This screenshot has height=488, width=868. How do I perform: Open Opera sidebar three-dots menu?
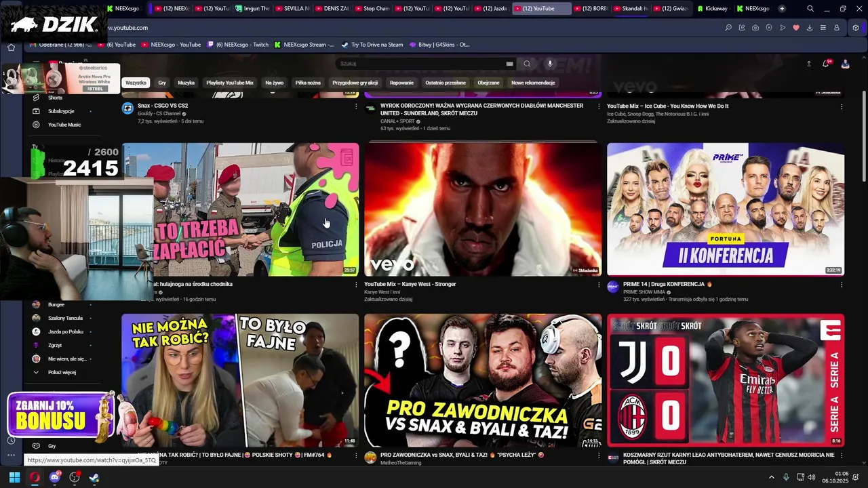click(11, 455)
